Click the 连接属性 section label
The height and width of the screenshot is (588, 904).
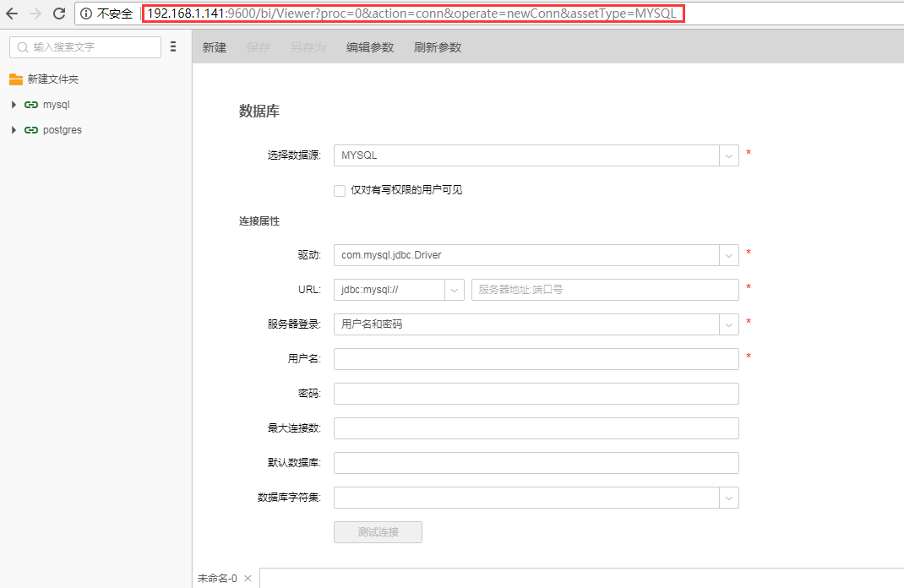click(x=259, y=221)
